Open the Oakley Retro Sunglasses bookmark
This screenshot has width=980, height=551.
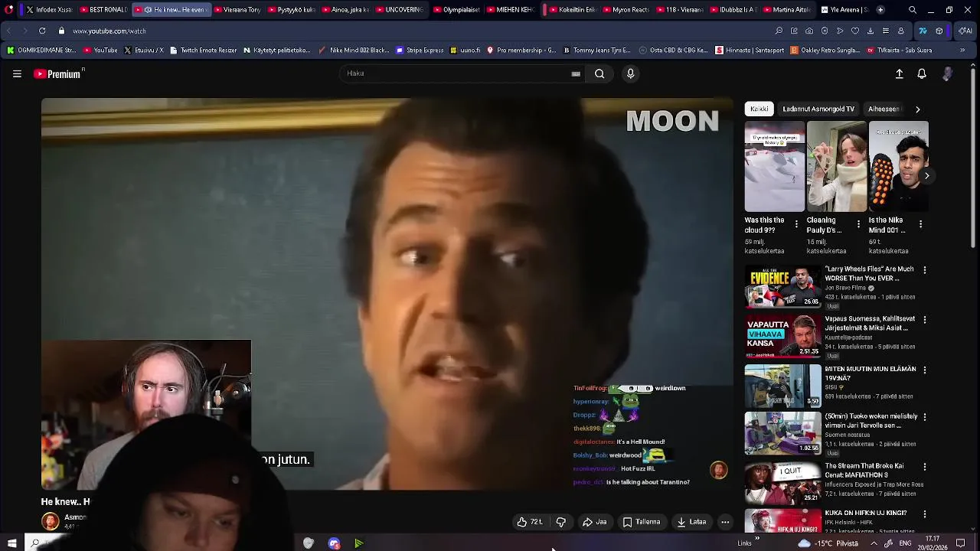825,51
